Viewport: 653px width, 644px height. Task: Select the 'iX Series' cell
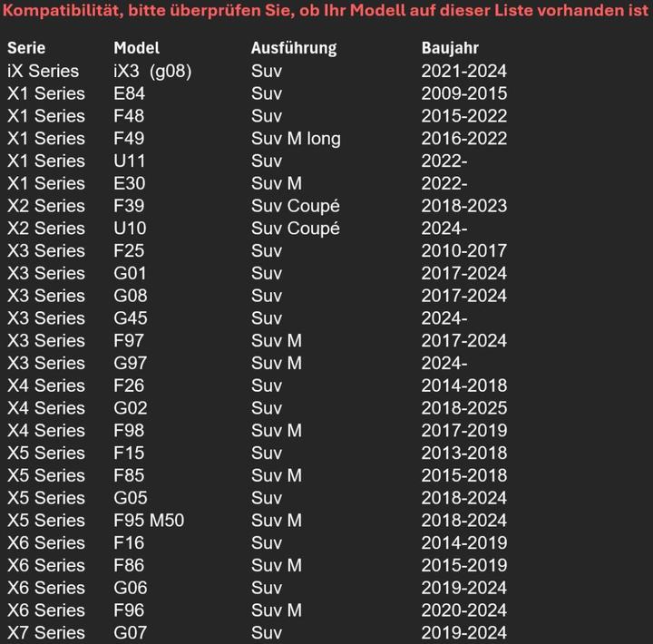click(44, 71)
